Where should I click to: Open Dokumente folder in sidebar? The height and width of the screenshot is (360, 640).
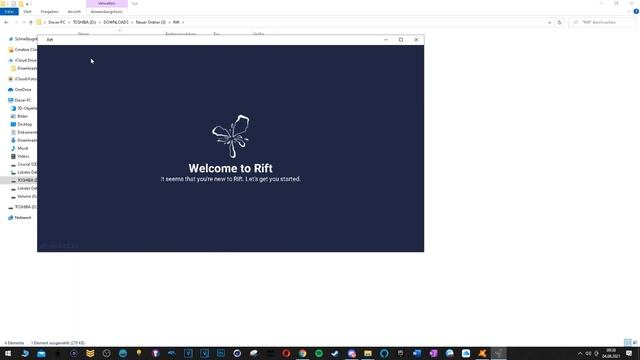click(24, 132)
